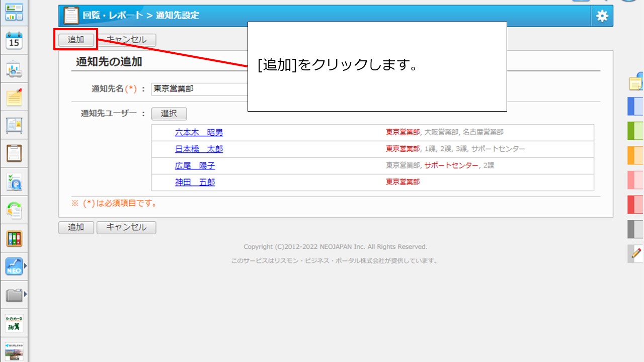Select the green sticky note color swatch

coord(635,131)
